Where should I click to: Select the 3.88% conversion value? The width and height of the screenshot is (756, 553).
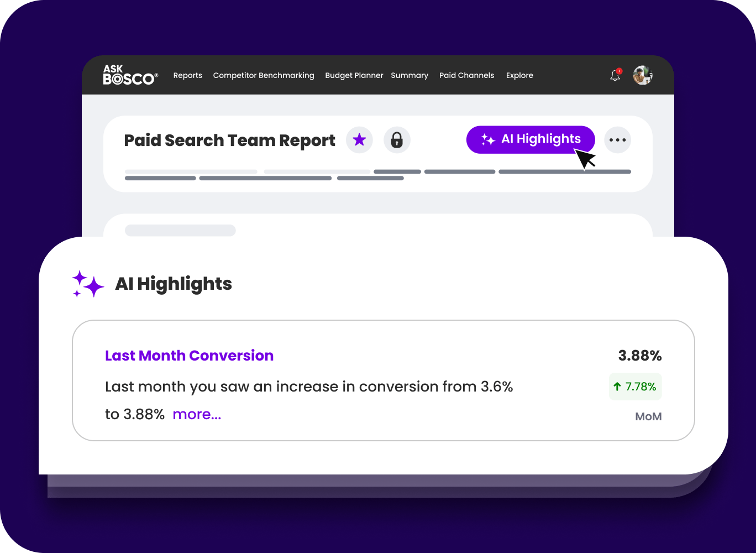point(639,356)
